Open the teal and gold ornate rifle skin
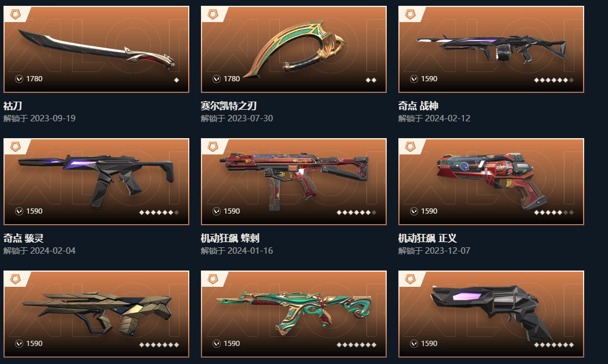Screen dimensions: 608x364 pyautogui.click(x=293, y=314)
